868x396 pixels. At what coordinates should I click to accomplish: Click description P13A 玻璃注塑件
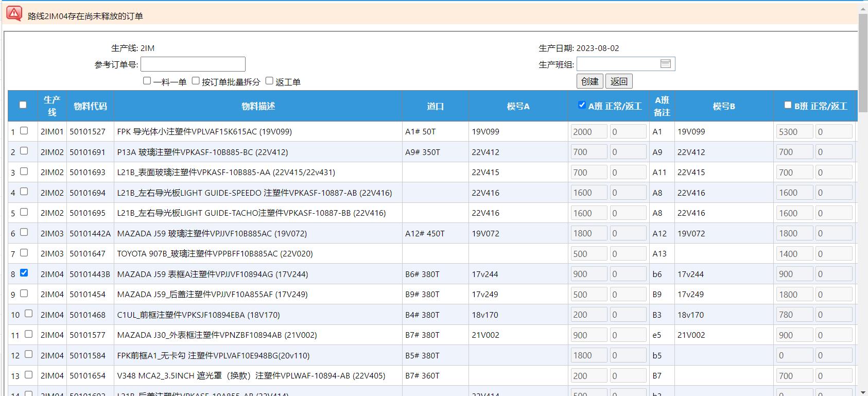(x=202, y=152)
